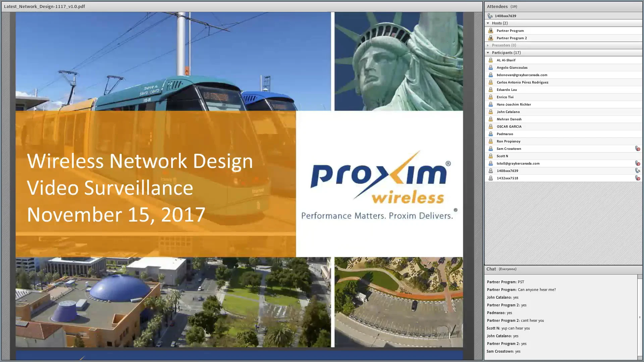Click the participant icon beside Padmarao
Screen dimensions: 644x362
pyautogui.click(x=491, y=134)
